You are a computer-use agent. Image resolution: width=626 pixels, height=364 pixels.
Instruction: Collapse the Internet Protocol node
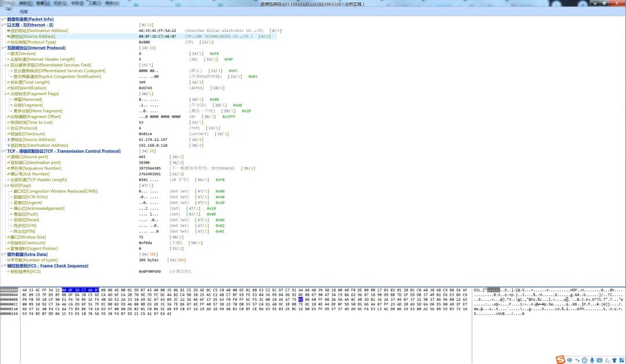pos(5,48)
